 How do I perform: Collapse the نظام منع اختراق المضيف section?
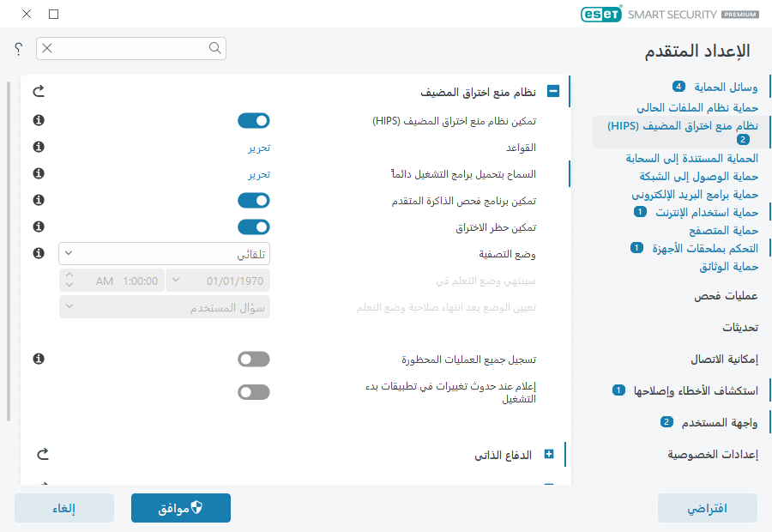pos(553,91)
